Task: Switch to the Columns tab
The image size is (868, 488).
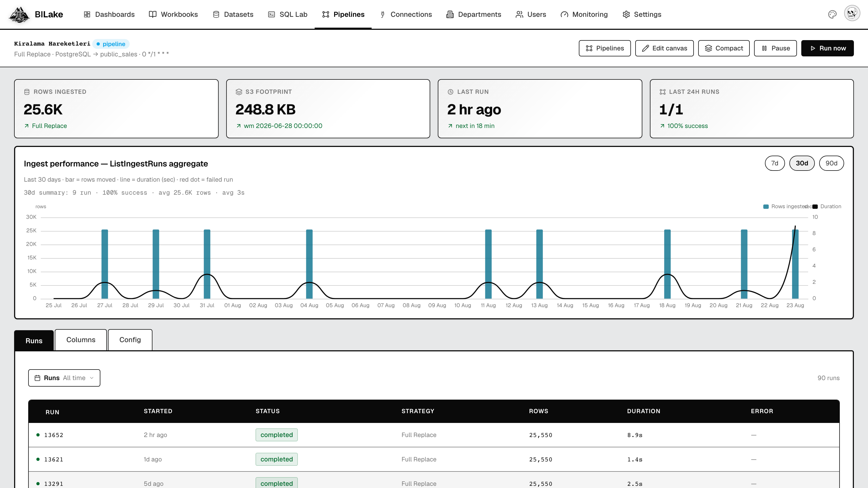Action: click(81, 340)
